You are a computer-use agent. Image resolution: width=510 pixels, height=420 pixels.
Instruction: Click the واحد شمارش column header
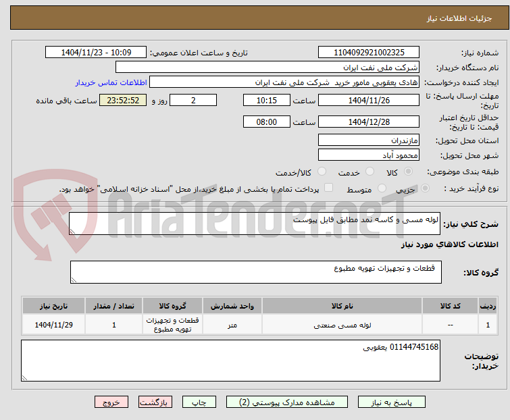232,306
